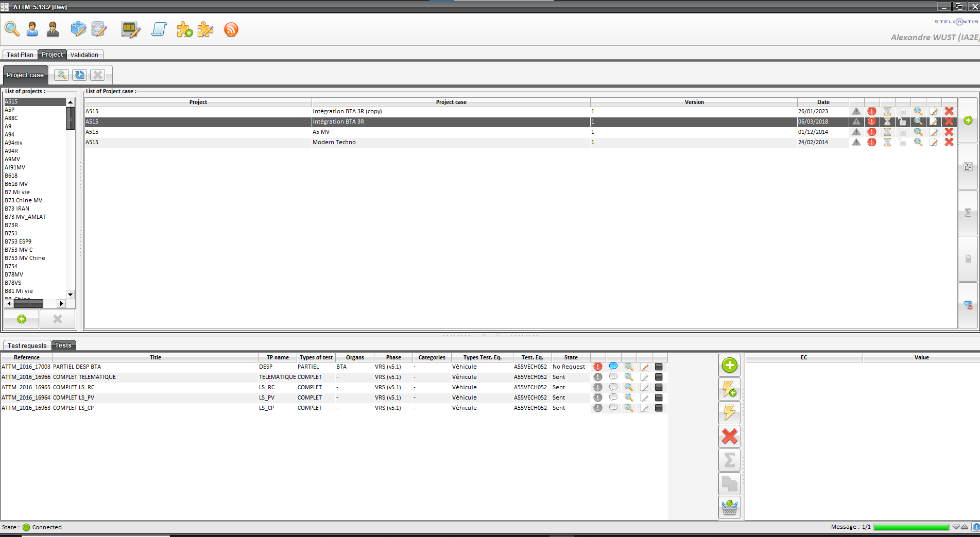Switch to the Validation tab
980x537 pixels.
click(x=84, y=55)
